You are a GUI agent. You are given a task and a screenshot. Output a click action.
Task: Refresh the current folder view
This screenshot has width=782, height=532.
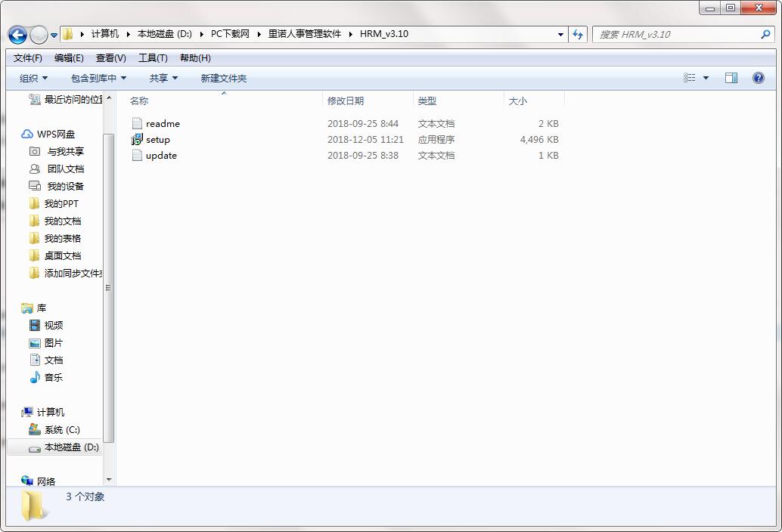coord(578,34)
